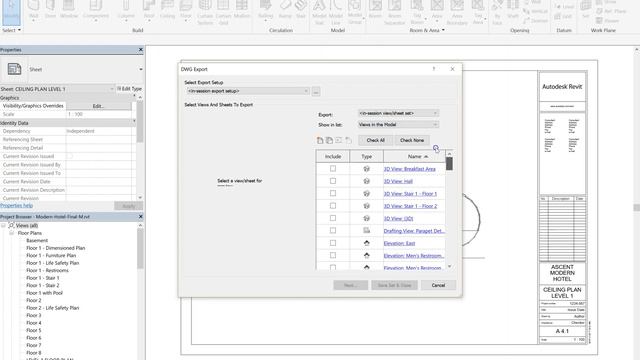Click the New Set icon in DWG Export
This screenshot has width=640, height=360.
click(320, 140)
